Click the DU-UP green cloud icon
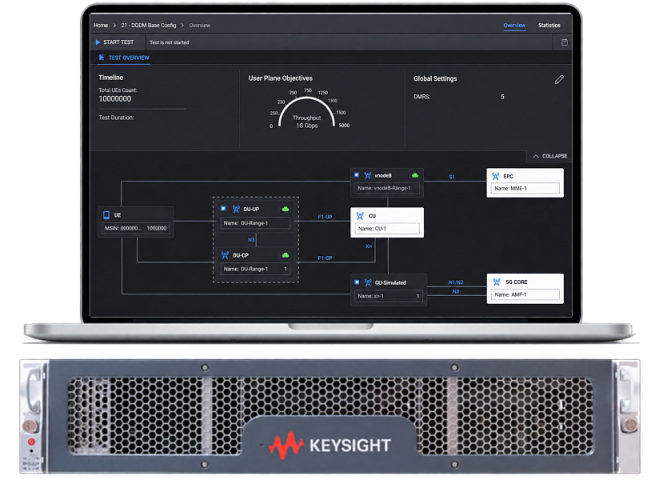The image size is (655, 480). tap(285, 209)
